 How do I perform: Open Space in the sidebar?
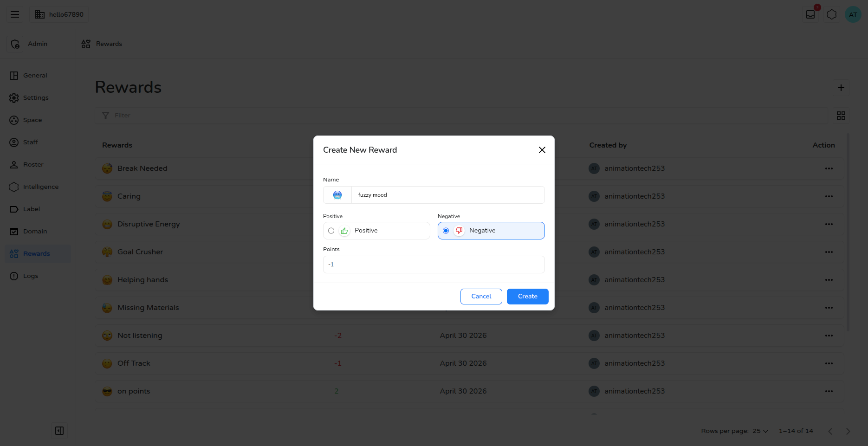[x=38, y=120]
